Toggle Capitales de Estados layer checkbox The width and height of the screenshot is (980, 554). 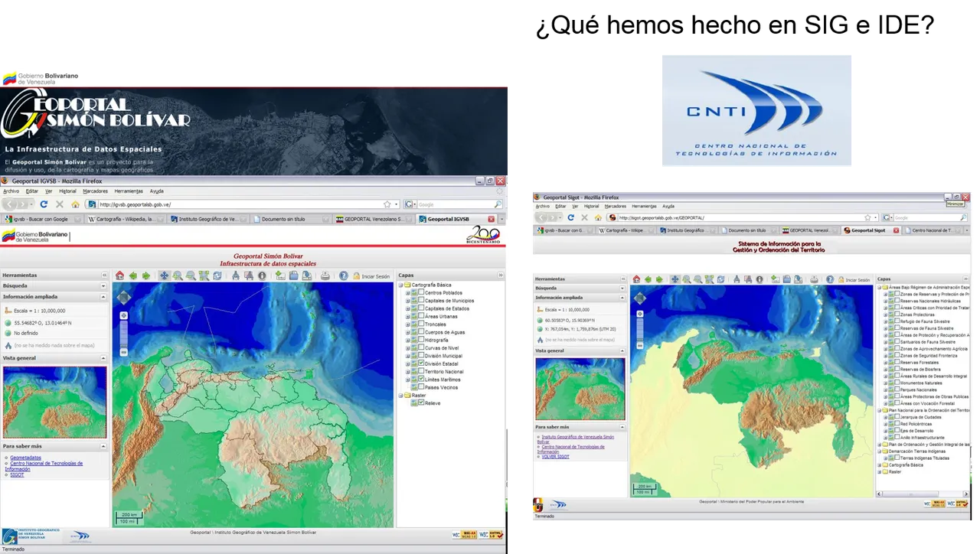click(421, 308)
